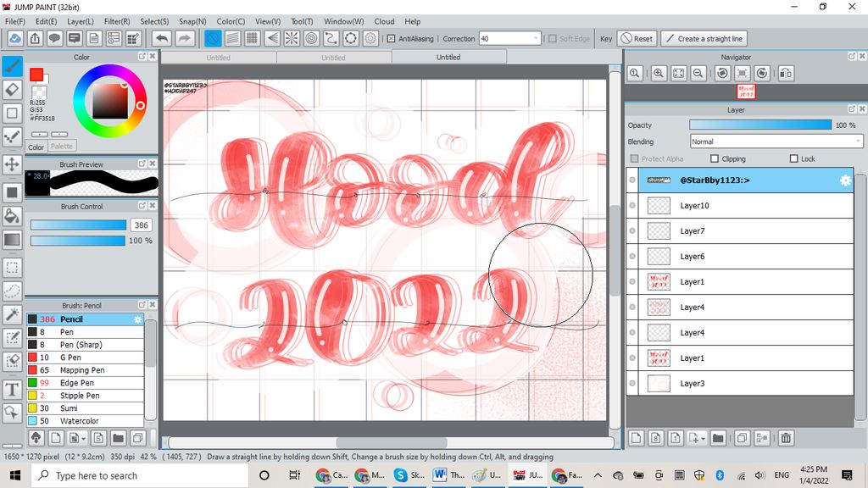Enable radial snap guide
Image resolution: width=868 pixels, height=488 pixels.
(292, 39)
